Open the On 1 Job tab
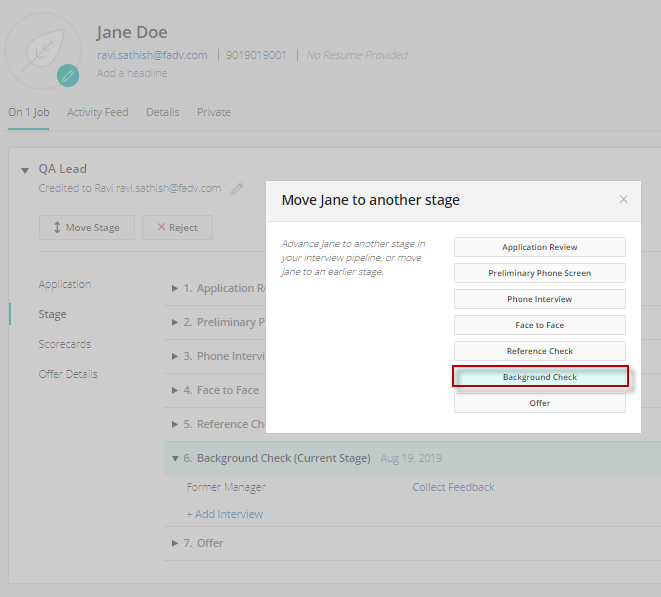661x597 pixels. click(x=29, y=113)
